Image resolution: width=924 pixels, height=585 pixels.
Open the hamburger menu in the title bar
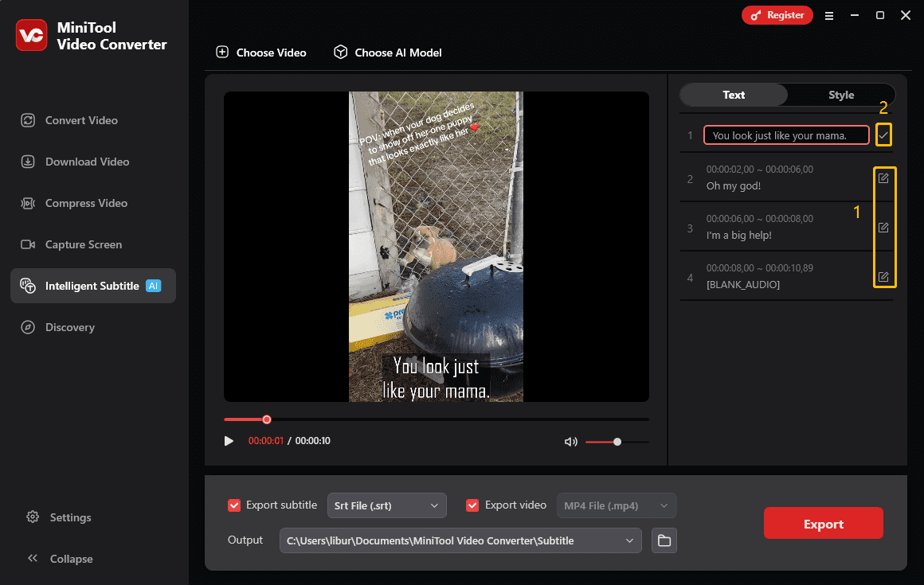[x=829, y=15]
